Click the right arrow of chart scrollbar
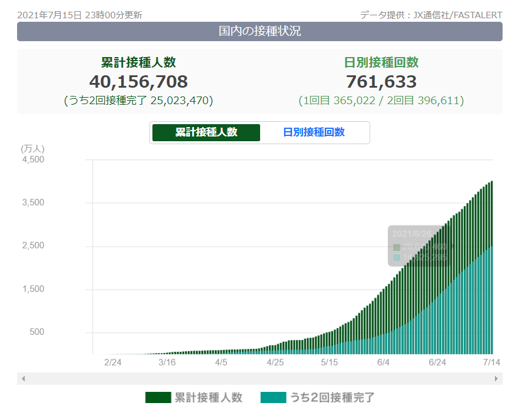The image size is (532, 406). (497, 379)
